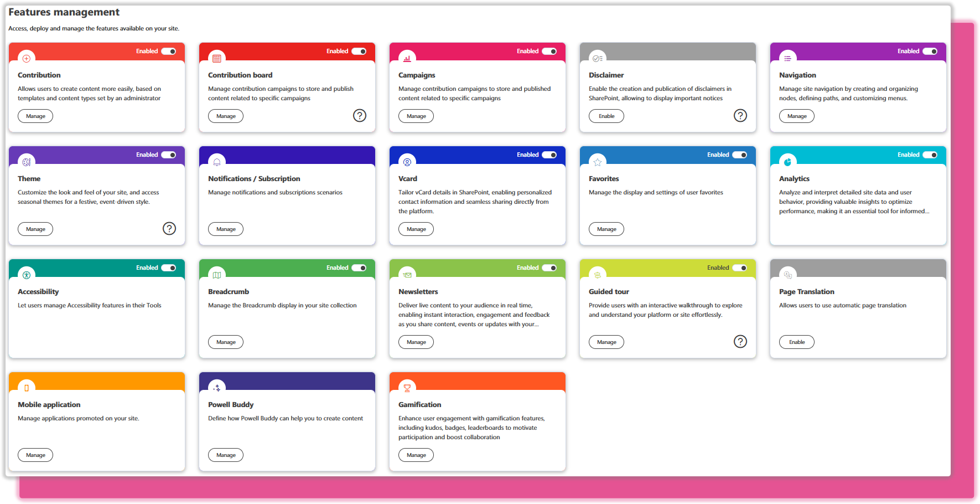
Task: Open Manage for Favorites
Action: [x=606, y=229]
